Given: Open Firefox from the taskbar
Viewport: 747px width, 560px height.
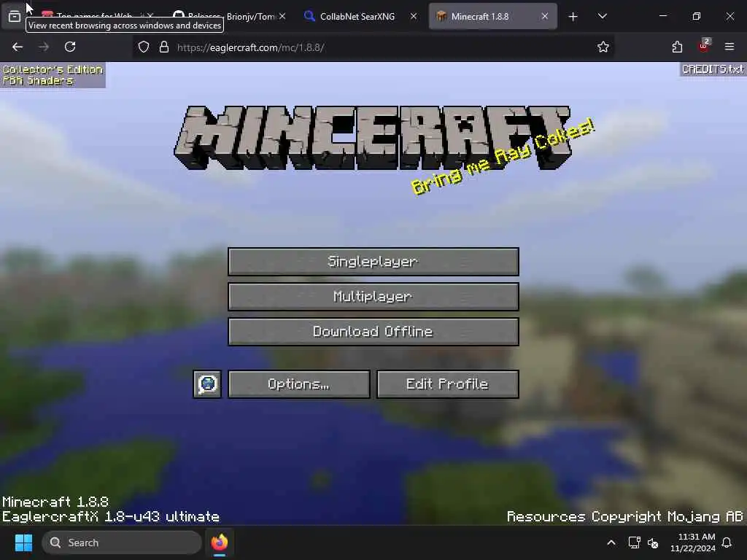Looking at the screenshot, I should (219, 542).
